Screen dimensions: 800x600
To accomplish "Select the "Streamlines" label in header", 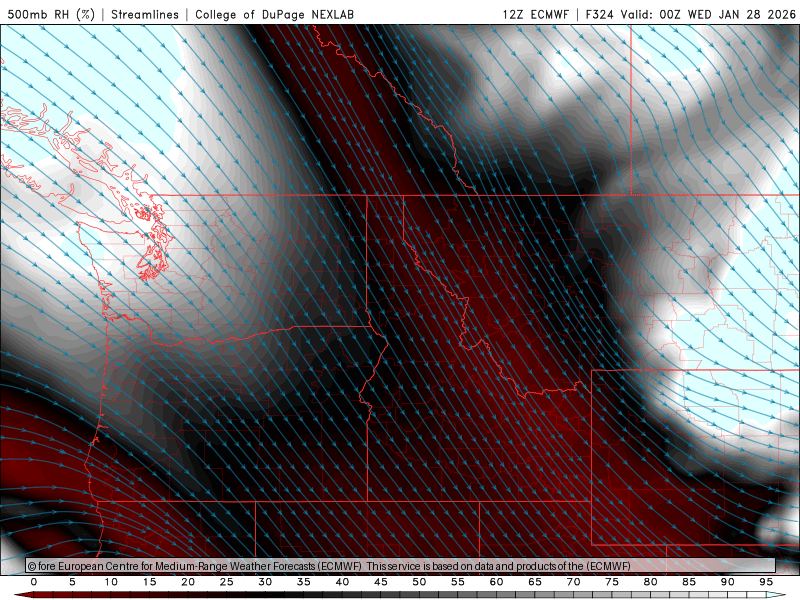I will [145, 14].
